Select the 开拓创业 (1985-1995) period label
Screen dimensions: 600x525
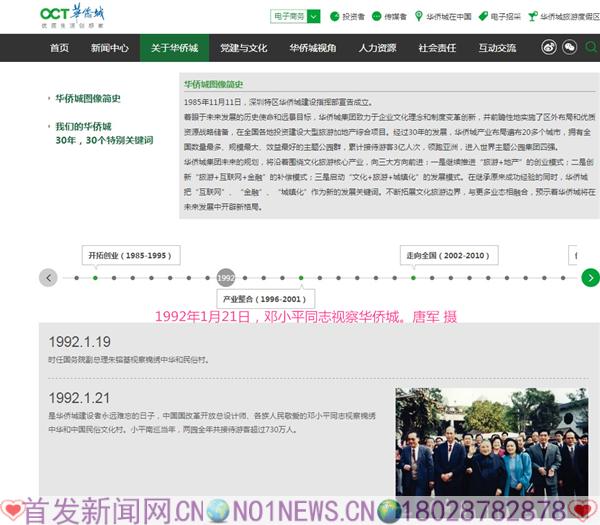[131, 255]
